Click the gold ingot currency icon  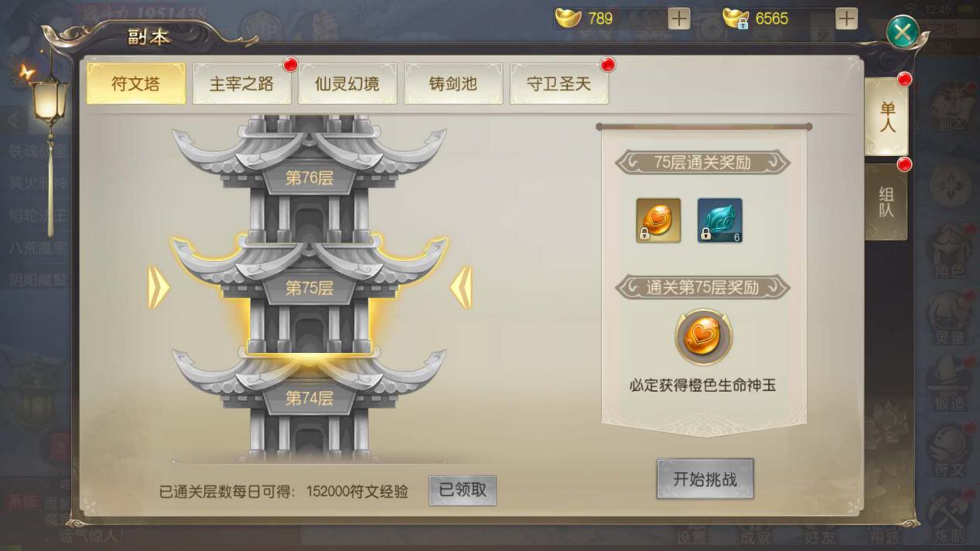pos(569,18)
